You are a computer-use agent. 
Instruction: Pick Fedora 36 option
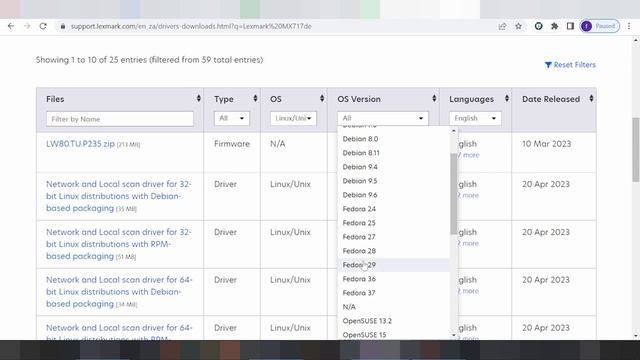click(393, 279)
